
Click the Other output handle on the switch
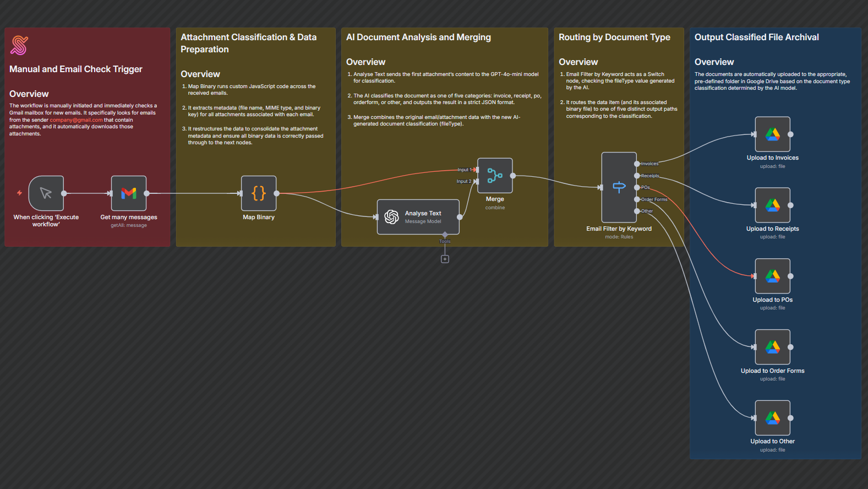click(637, 211)
